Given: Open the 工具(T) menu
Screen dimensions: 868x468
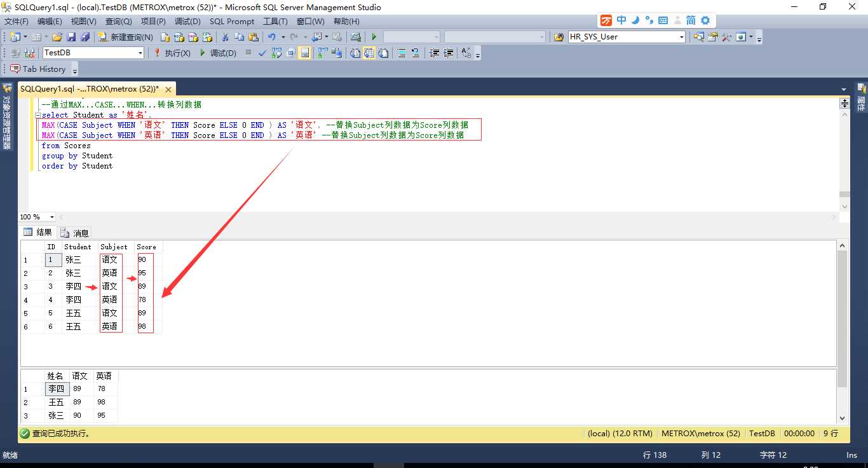Looking at the screenshot, I should pos(275,21).
